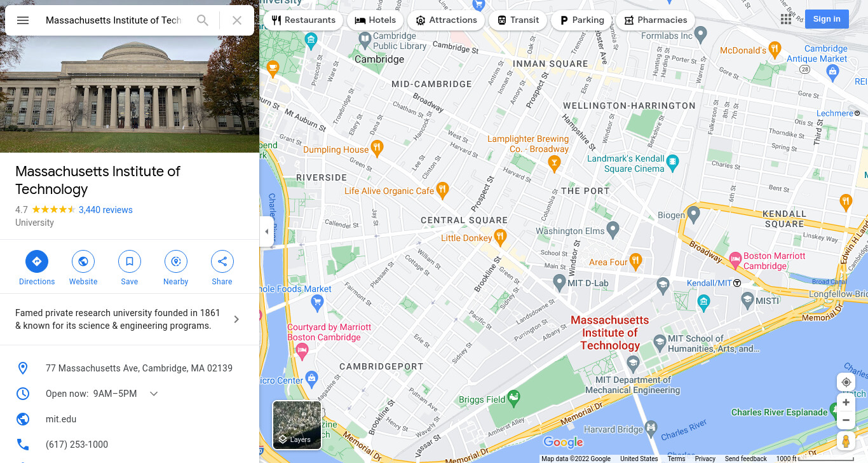Get Directions to MIT
The width and height of the screenshot is (868, 463).
37,268
